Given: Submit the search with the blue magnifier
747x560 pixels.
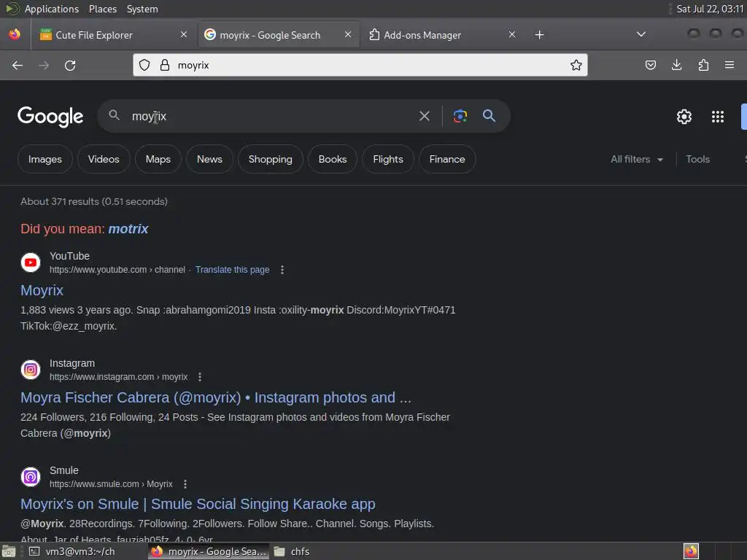Looking at the screenshot, I should (489, 116).
